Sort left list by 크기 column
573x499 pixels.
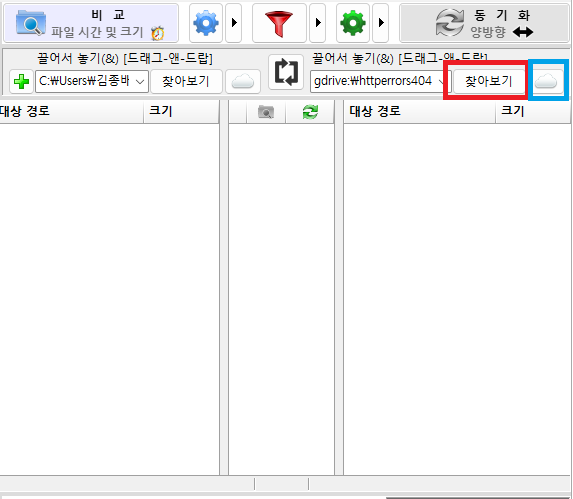tap(181, 111)
